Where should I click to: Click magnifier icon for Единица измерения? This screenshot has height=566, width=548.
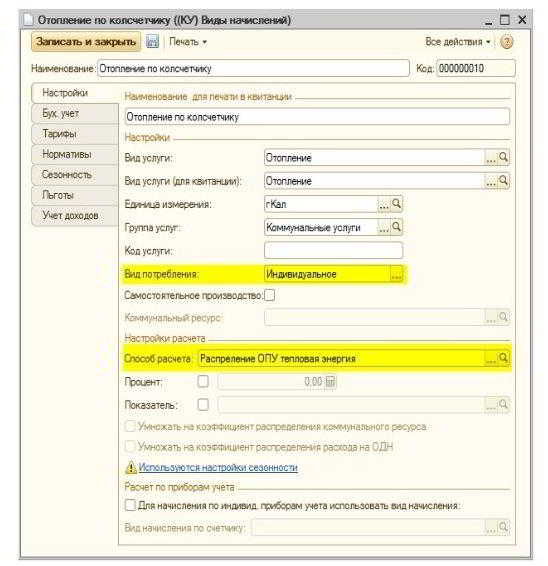(396, 204)
